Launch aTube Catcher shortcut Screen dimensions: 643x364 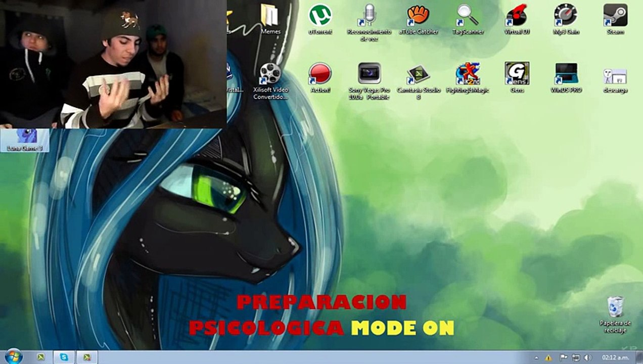click(x=419, y=19)
